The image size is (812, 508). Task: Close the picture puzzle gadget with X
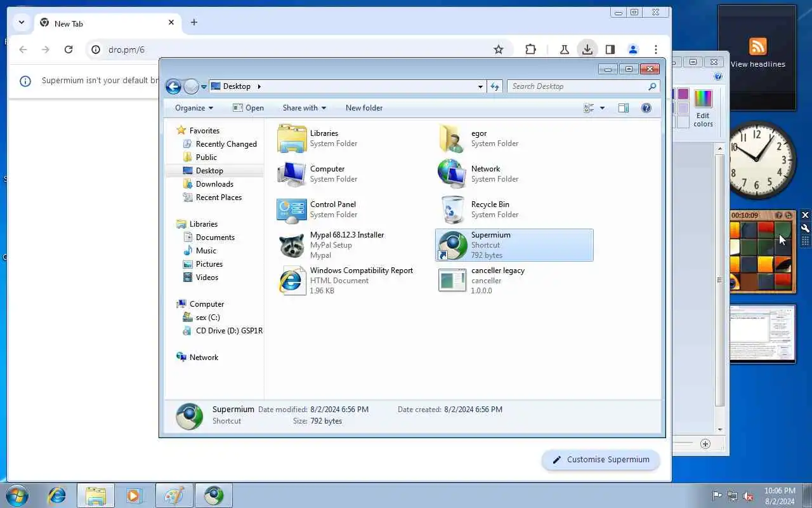(805, 215)
